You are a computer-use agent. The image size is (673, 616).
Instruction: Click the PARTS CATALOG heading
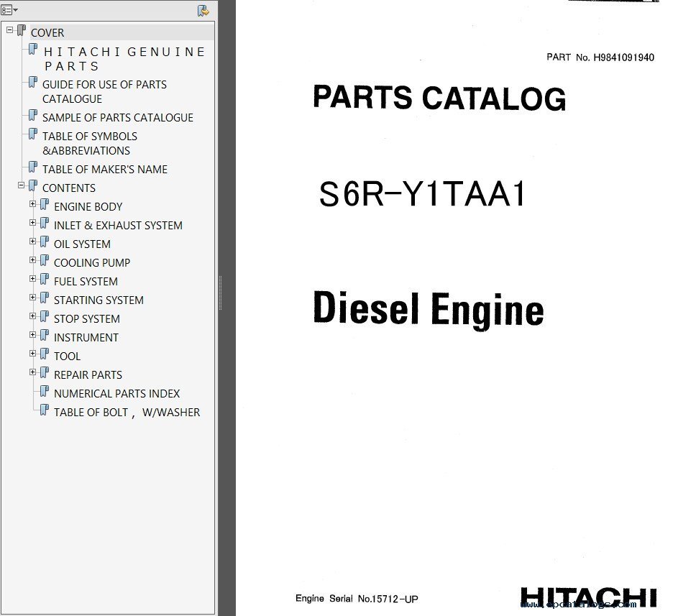439,97
